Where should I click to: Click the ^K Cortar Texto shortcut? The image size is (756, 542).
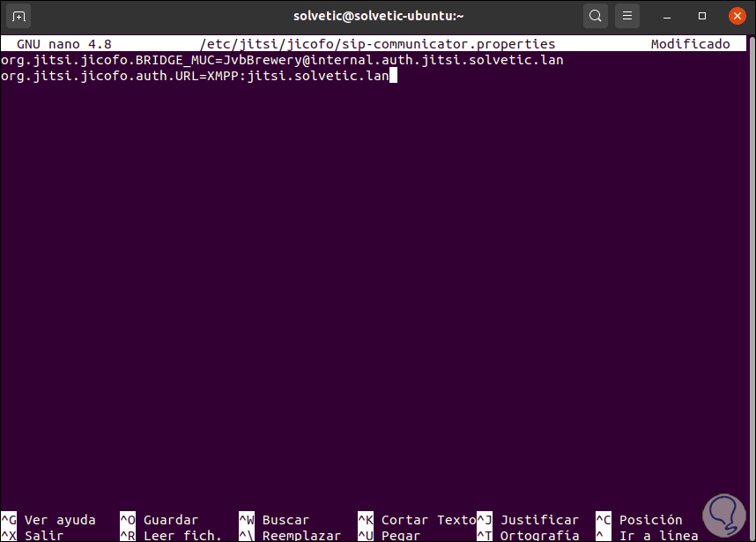[417, 520]
